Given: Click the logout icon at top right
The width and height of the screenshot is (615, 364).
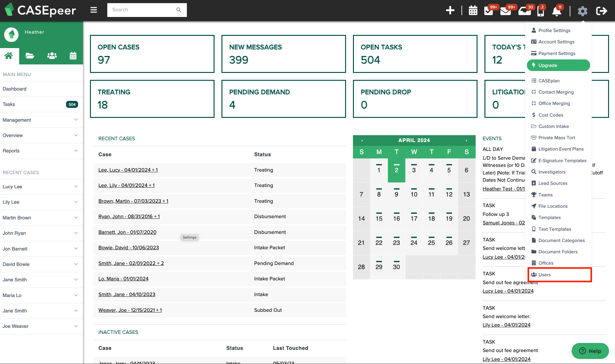Looking at the screenshot, I should (x=602, y=11).
